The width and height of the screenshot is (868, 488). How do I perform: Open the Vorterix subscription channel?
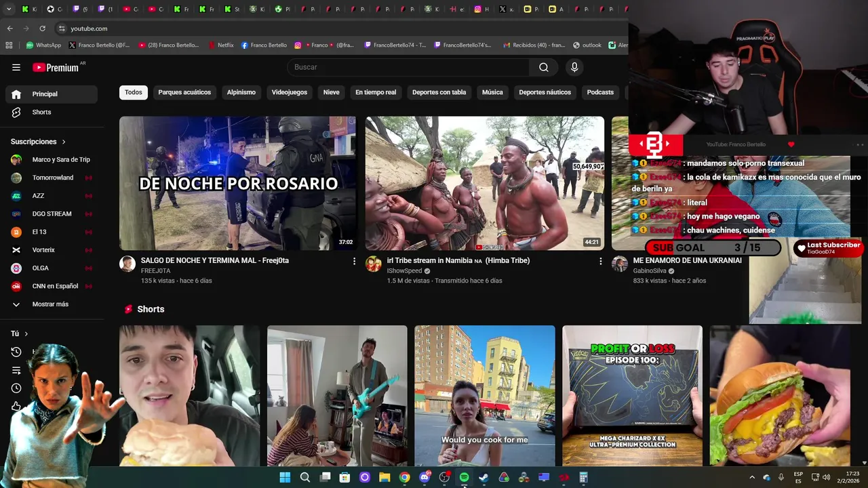point(52,250)
